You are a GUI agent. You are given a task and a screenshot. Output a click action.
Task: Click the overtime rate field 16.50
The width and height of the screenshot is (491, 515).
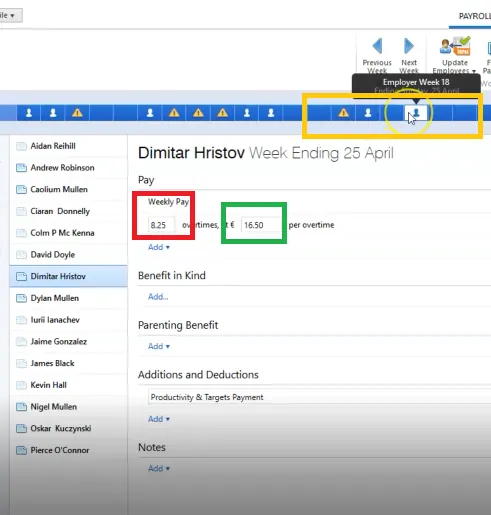point(261,225)
